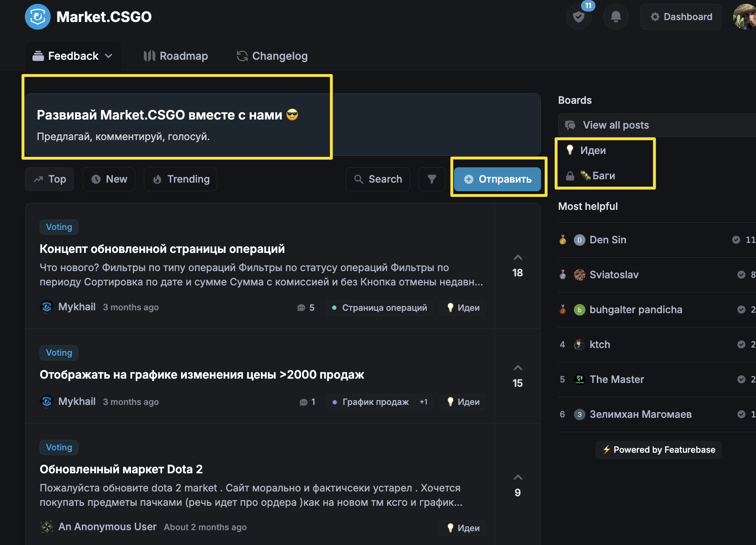Image resolution: width=756 pixels, height=545 pixels.
Task: Select the Идеи board in sidebar
Action: point(593,151)
